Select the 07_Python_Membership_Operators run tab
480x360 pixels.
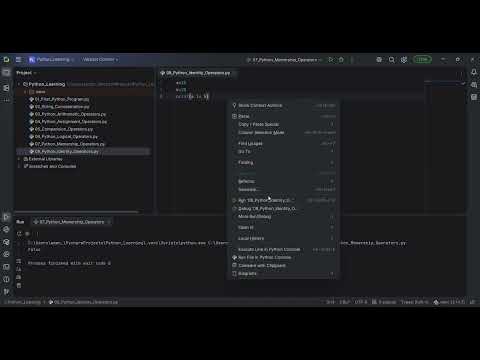coord(72,222)
